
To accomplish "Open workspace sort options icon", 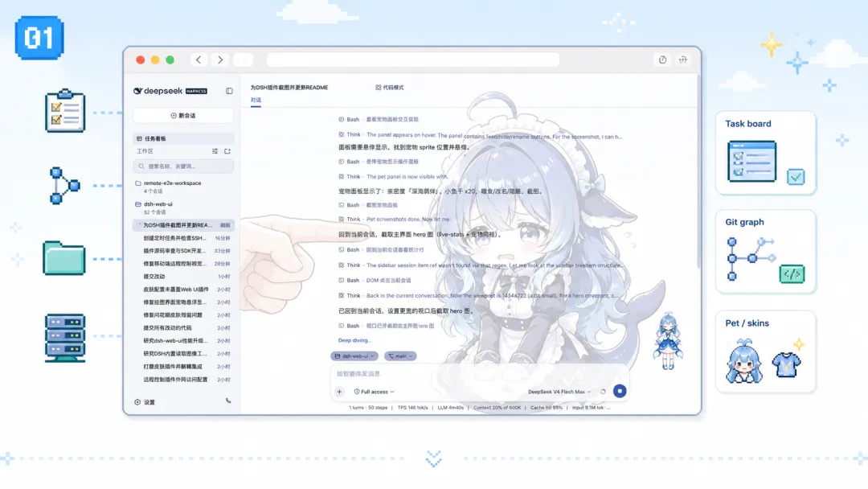I will pyautogui.click(x=215, y=151).
